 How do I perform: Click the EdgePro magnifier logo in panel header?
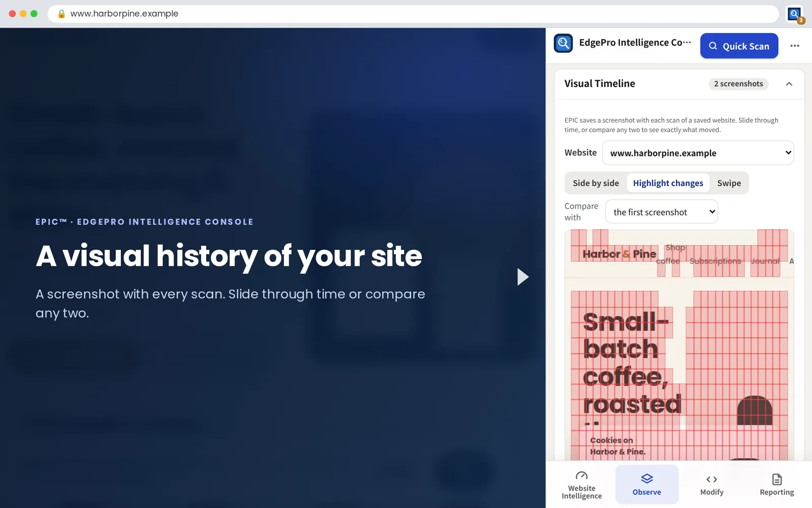[x=563, y=43]
